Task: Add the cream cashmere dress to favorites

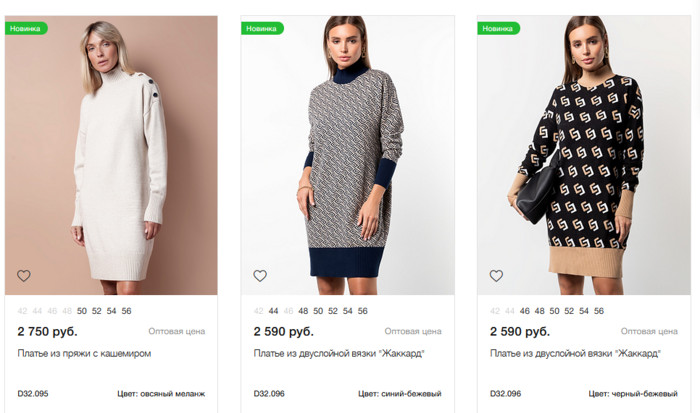Action: [x=24, y=276]
